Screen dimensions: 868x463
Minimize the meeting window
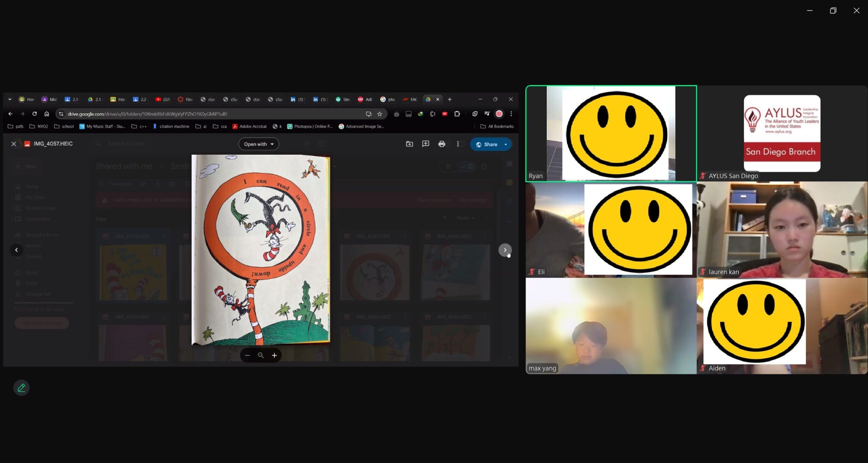point(810,11)
